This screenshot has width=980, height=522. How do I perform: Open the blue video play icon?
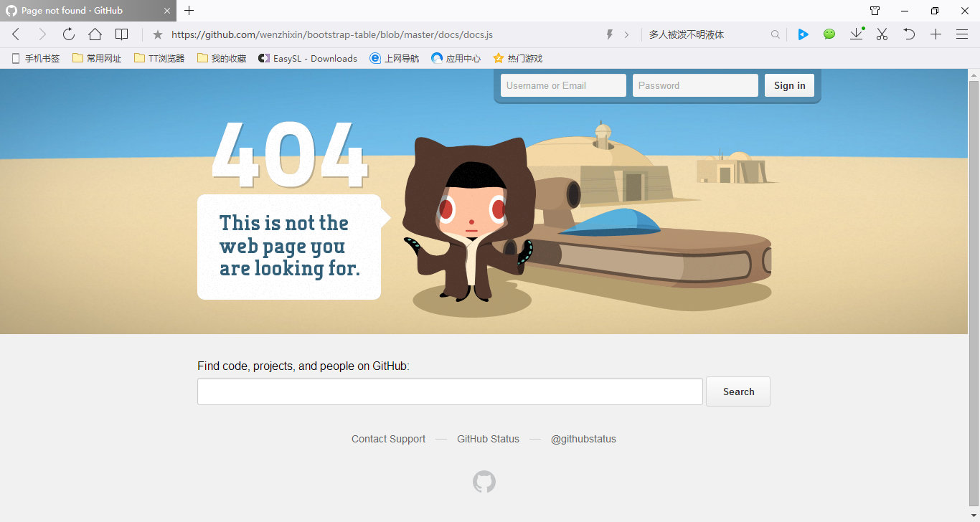coord(804,34)
